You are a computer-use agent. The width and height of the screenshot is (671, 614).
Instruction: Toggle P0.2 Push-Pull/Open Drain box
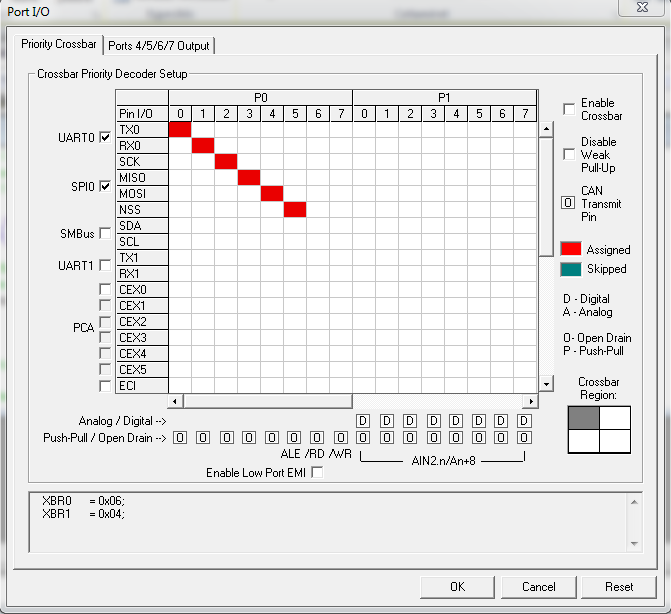226,437
